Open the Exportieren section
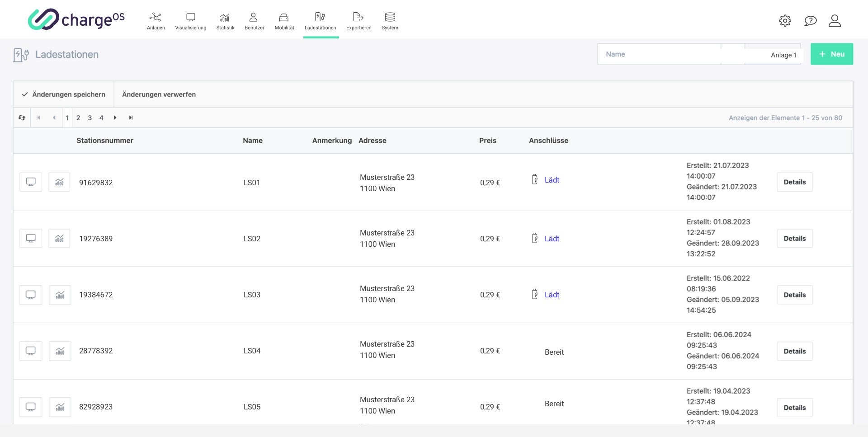The height and width of the screenshot is (437, 868). [359, 21]
